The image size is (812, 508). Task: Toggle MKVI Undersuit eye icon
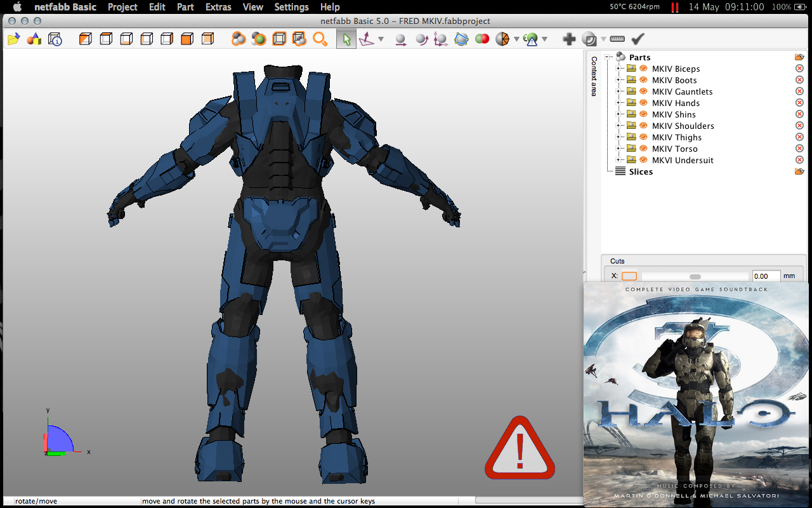[643, 160]
